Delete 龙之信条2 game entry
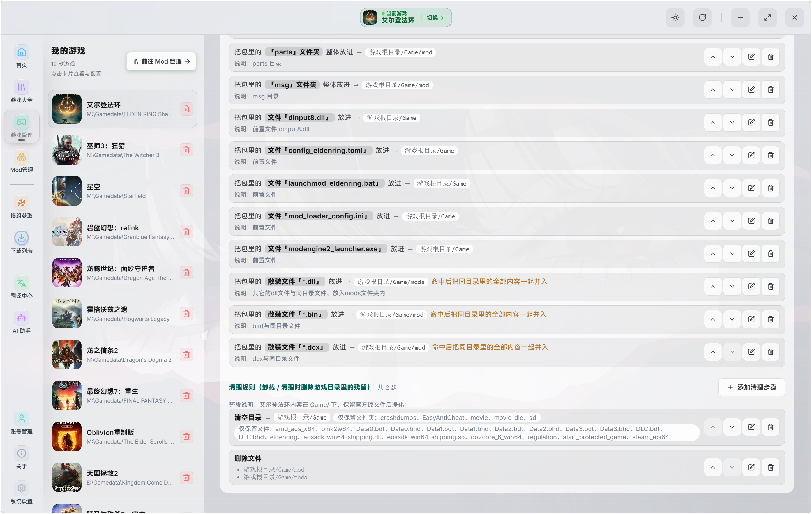Viewport: 812px width, 514px height. pos(186,354)
